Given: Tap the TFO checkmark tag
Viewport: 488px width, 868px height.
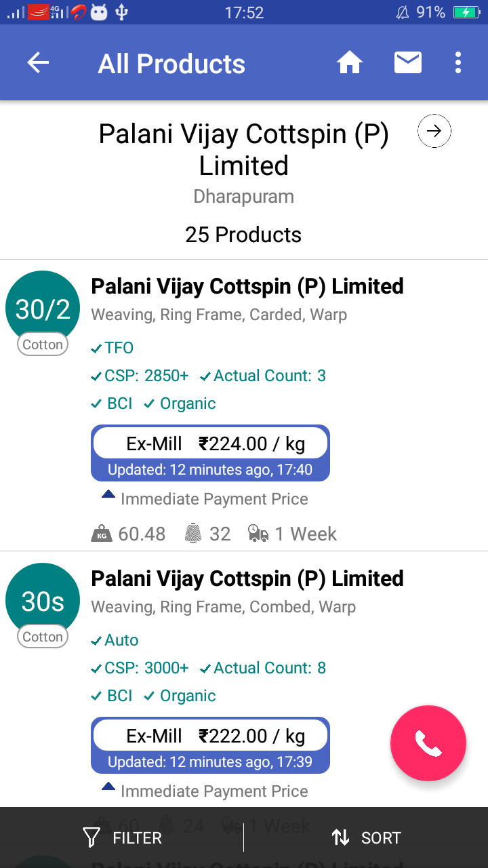Looking at the screenshot, I should coord(113,348).
